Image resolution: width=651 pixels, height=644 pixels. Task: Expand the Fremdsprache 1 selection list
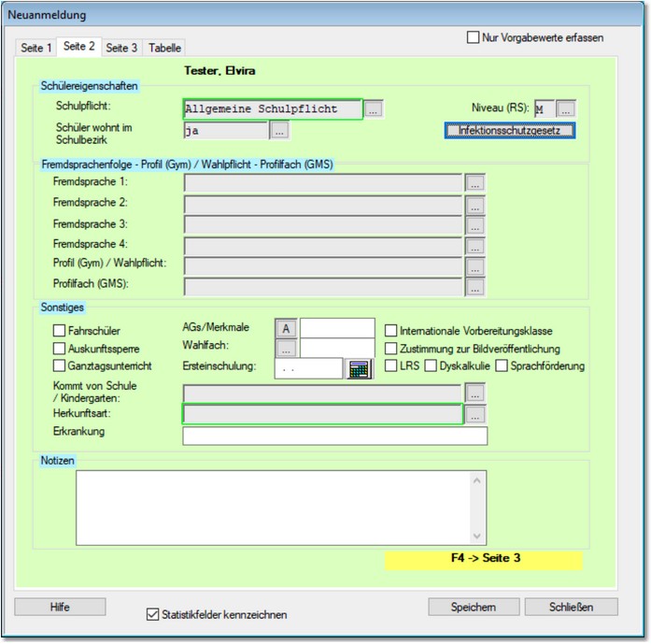pyautogui.click(x=475, y=182)
